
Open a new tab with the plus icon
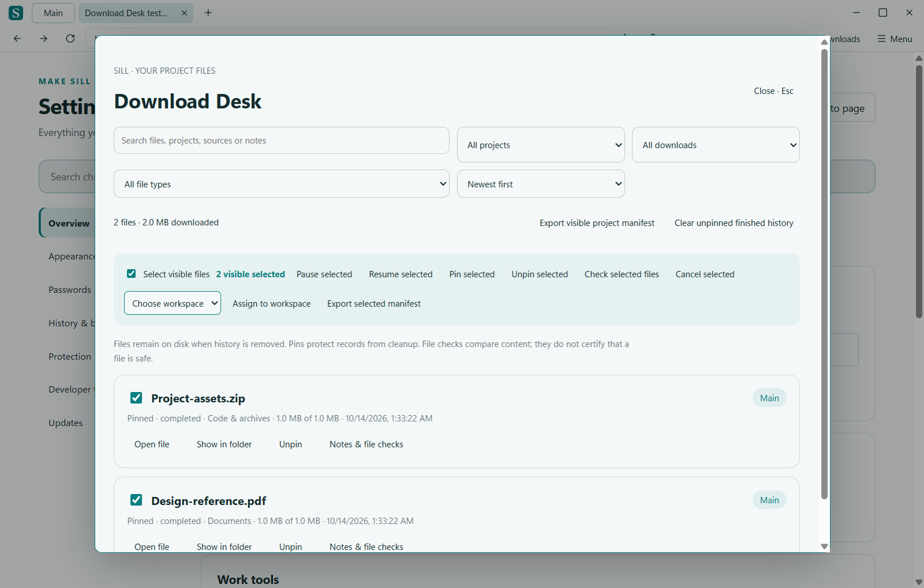(x=208, y=13)
